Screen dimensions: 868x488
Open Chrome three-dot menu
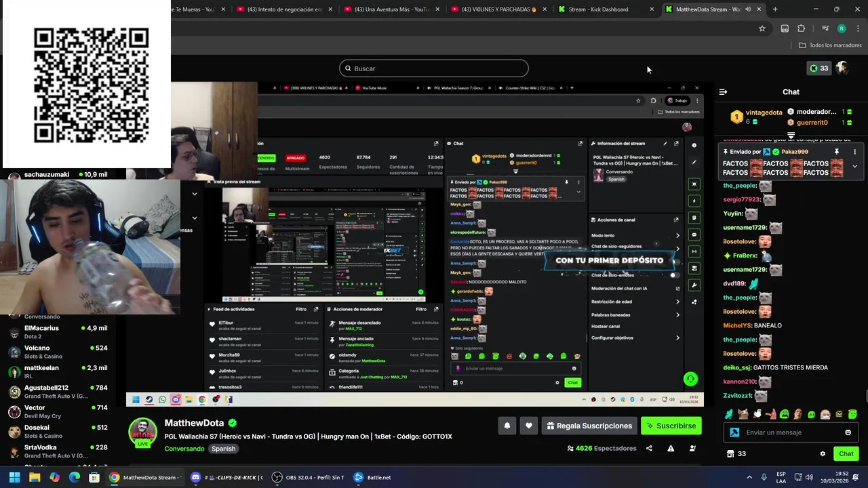[857, 28]
